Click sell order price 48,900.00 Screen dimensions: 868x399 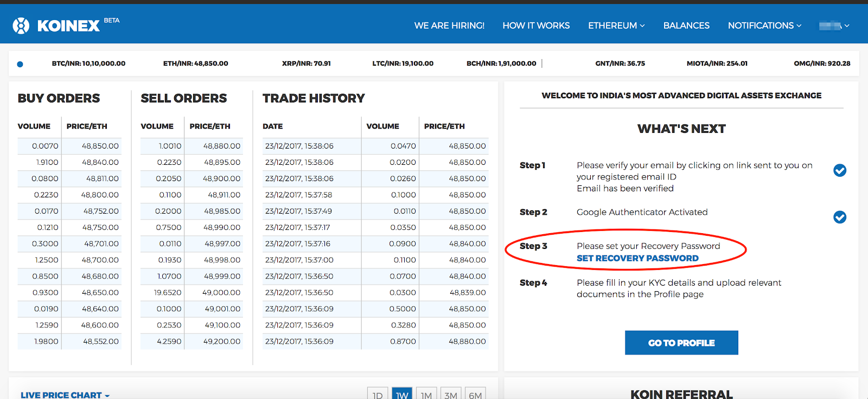click(222, 178)
